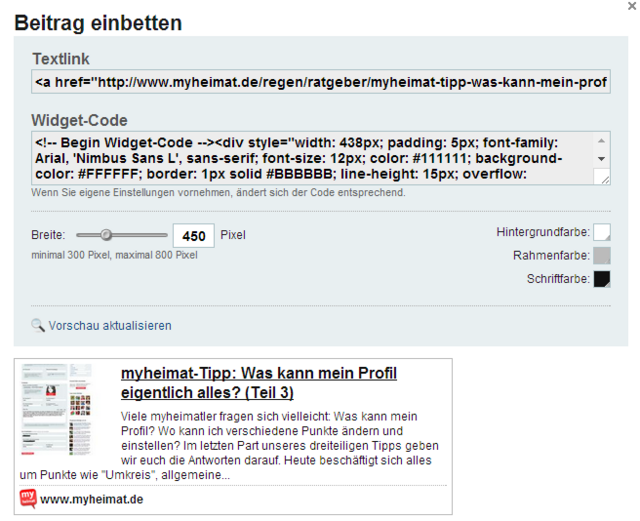Viewport: 640px width, 521px height.
Task: Click the Vorschau aktualisieren link
Action: click(x=110, y=326)
